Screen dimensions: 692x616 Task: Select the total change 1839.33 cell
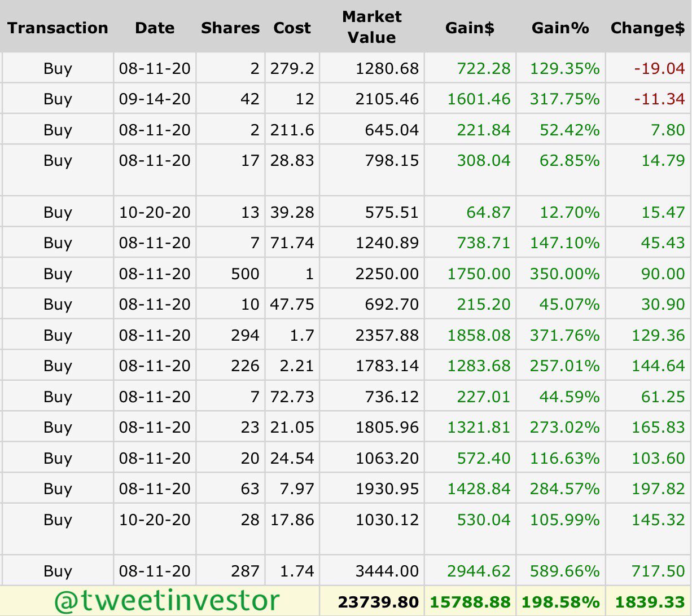(x=649, y=602)
